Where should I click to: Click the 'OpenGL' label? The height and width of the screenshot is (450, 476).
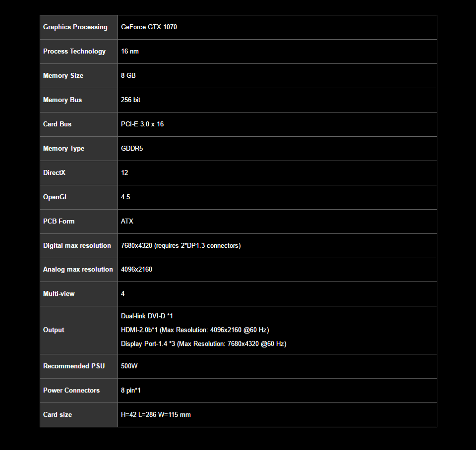click(x=56, y=197)
